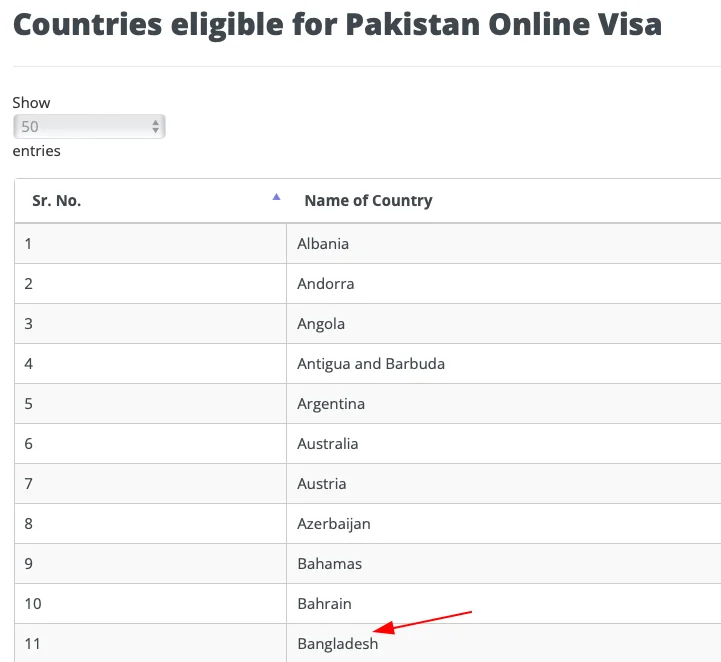721x662 pixels.
Task: Click the Albania country cell
Action: (323, 244)
